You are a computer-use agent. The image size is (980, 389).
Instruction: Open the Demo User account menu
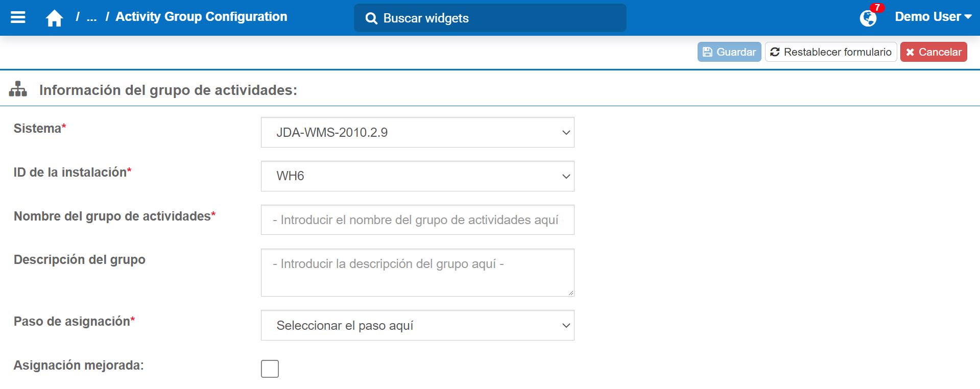click(933, 17)
